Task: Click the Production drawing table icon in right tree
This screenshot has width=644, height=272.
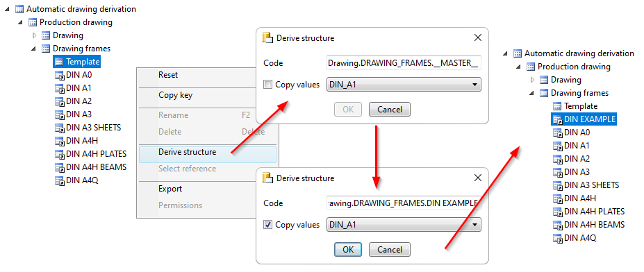Action: click(x=531, y=67)
